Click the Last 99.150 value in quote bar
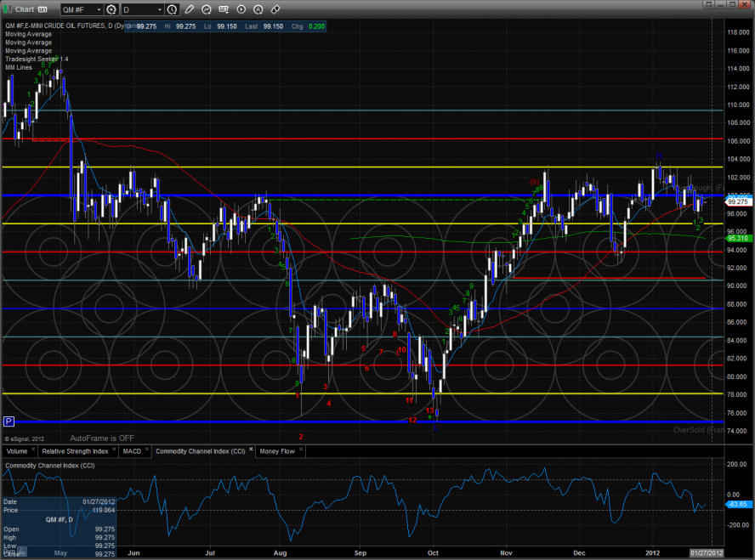 click(x=264, y=26)
